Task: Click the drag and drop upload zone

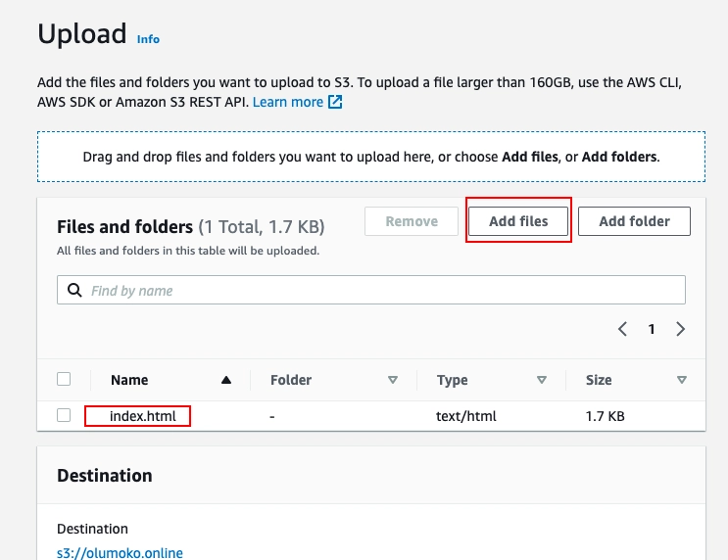Action: point(370,157)
